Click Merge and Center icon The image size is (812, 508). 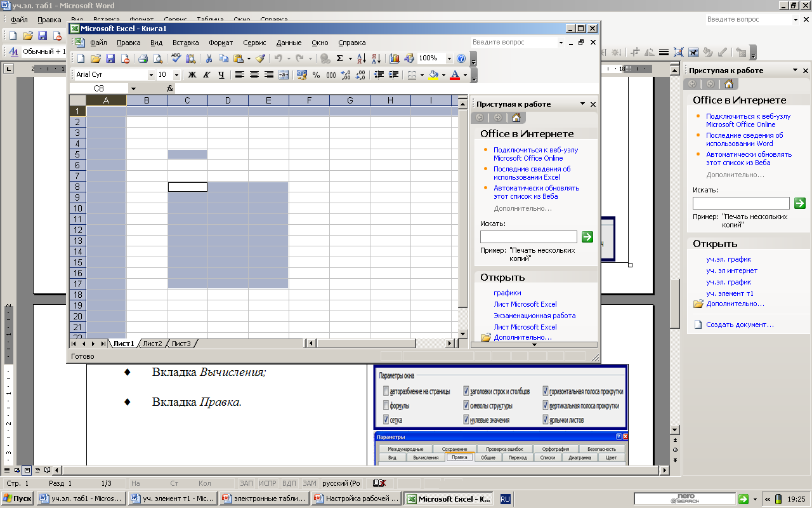pyautogui.click(x=284, y=75)
